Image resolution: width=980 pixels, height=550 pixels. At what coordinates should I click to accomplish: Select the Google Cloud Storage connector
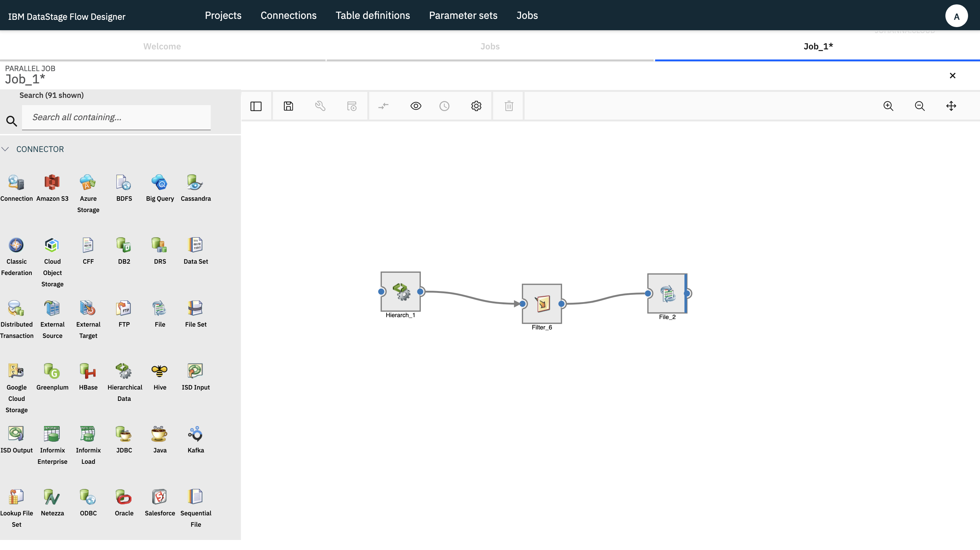[x=16, y=371]
